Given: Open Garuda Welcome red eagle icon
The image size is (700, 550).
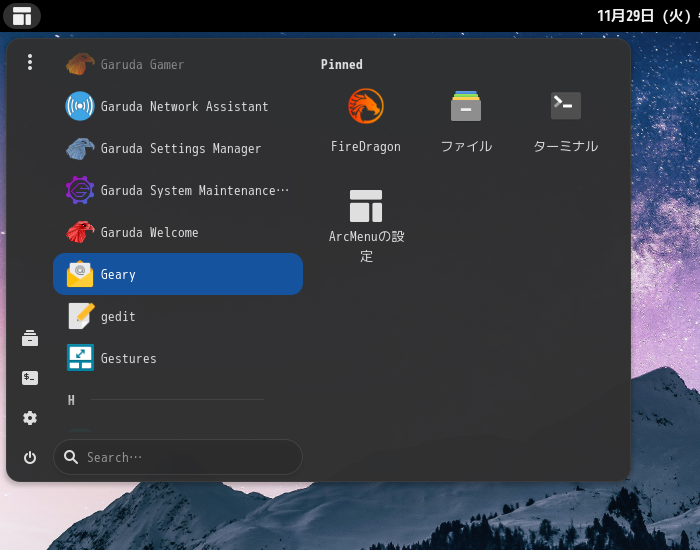Looking at the screenshot, I should coord(80,232).
